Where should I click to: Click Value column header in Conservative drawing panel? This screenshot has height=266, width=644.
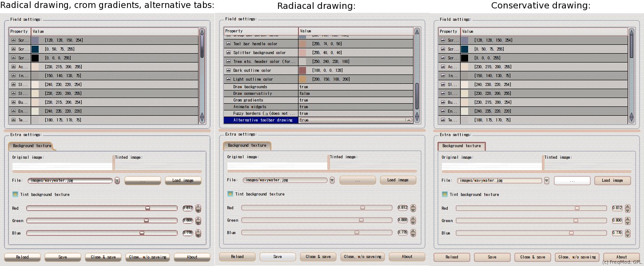point(544,31)
